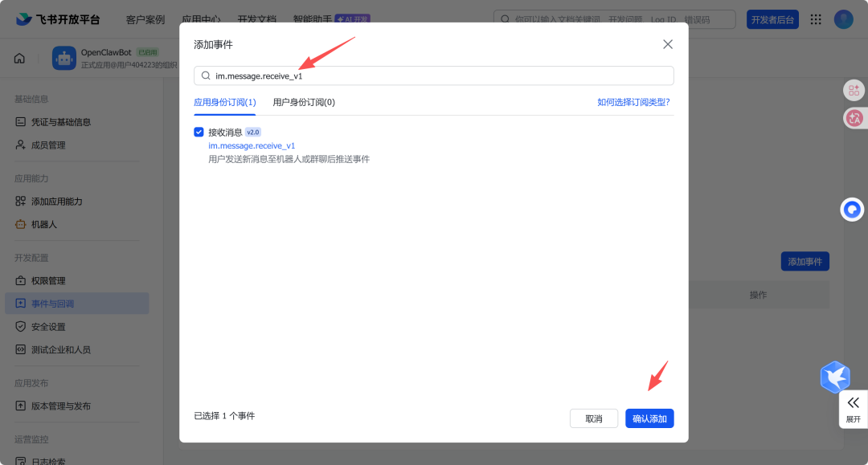The width and height of the screenshot is (868, 465).
Task: Click the QR widget floating icon on right edge
Action: click(854, 90)
